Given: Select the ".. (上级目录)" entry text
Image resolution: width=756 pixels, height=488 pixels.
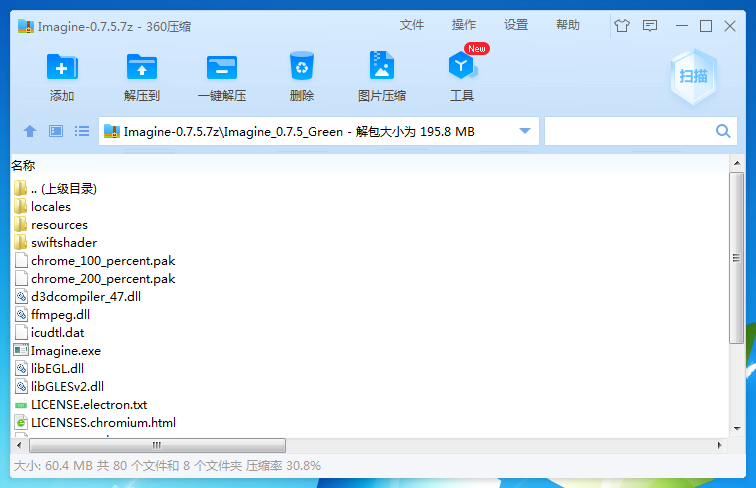Looking at the screenshot, I should [x=64, y=189].
